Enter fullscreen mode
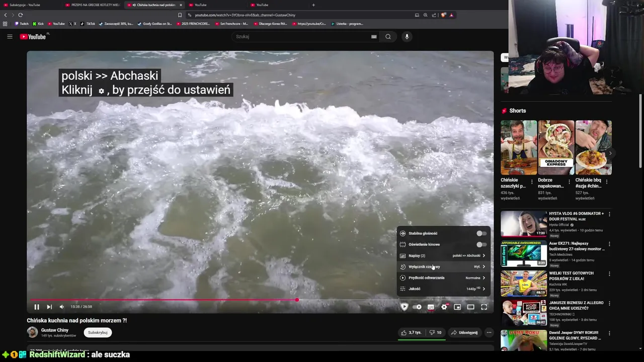This screenshot has width=644, height=362. 484,307
